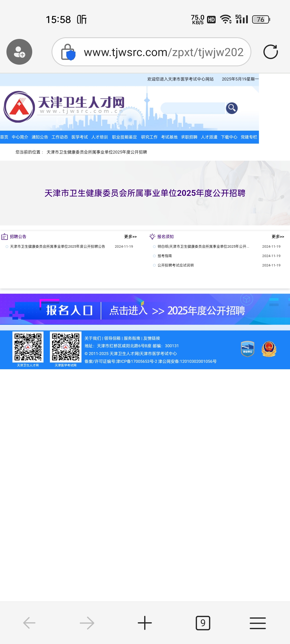Click the magnifier search button

(232, 108)
